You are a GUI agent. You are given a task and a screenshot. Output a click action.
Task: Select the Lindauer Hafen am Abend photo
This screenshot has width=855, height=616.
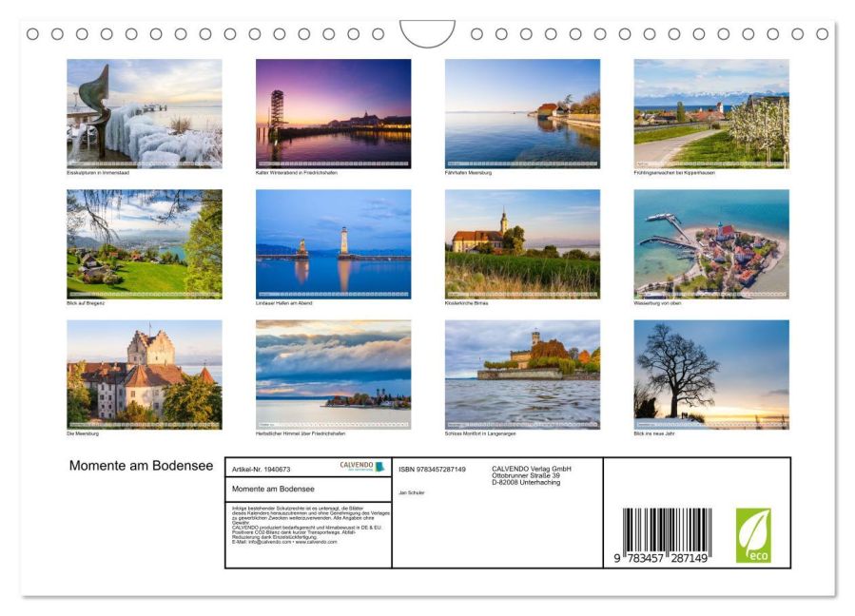tap(333, 243)
